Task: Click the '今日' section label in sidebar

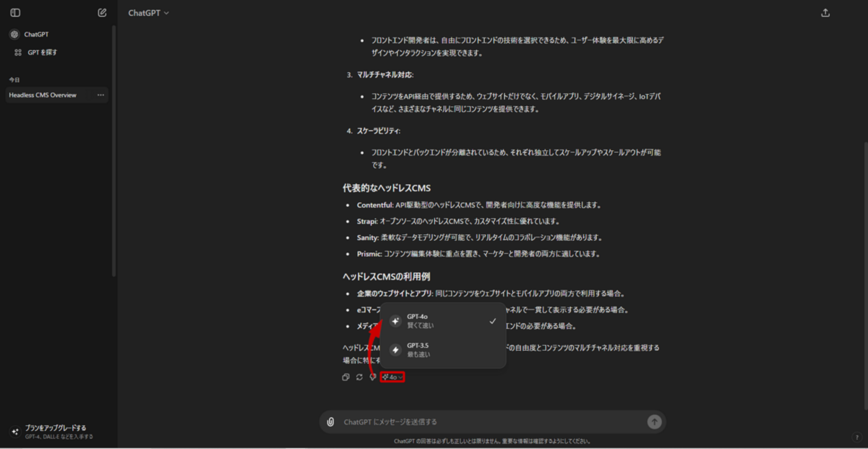Action: (14, 80)
